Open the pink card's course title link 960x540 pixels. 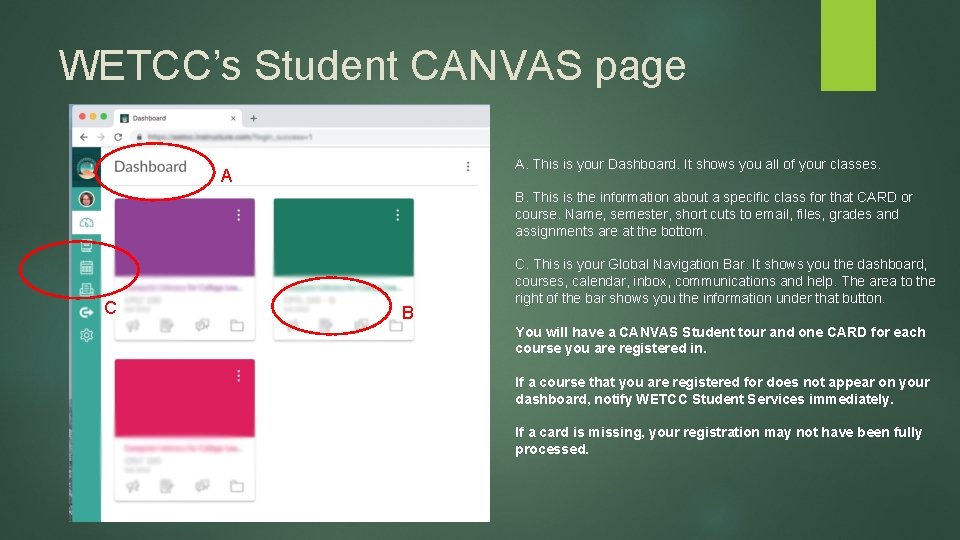[182, 448]
